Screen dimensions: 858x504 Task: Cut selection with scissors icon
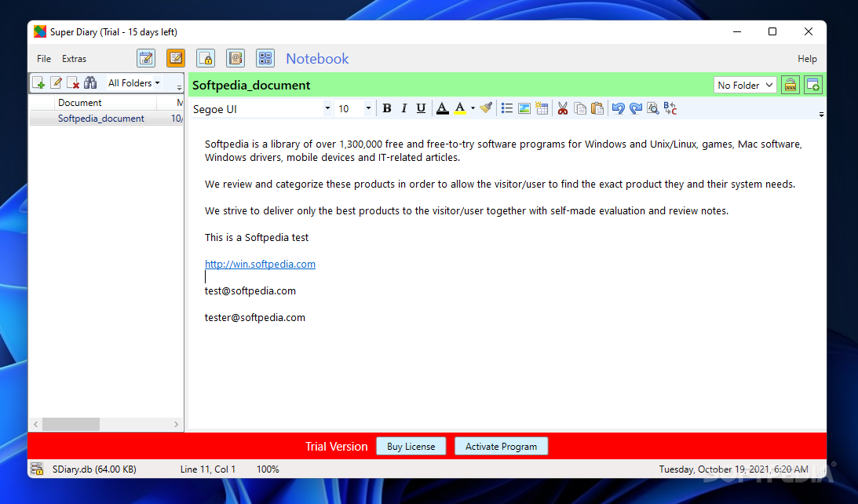(x=563, y=108)
